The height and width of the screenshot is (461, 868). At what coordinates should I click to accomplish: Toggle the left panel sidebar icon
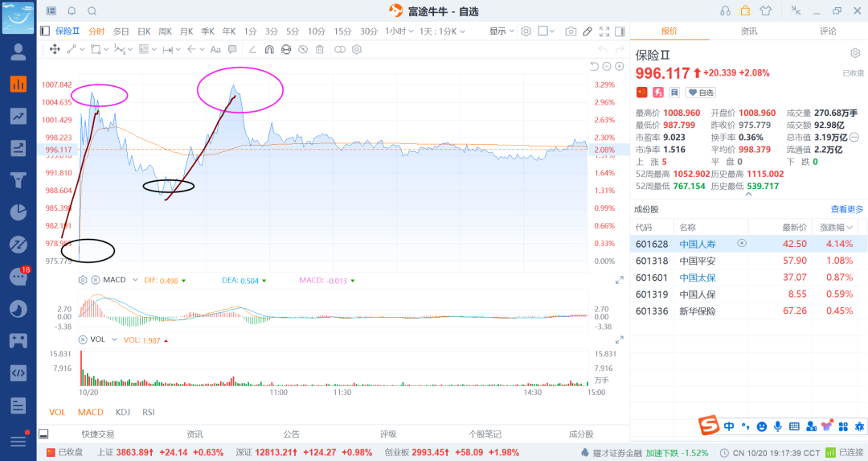[45, 31]
